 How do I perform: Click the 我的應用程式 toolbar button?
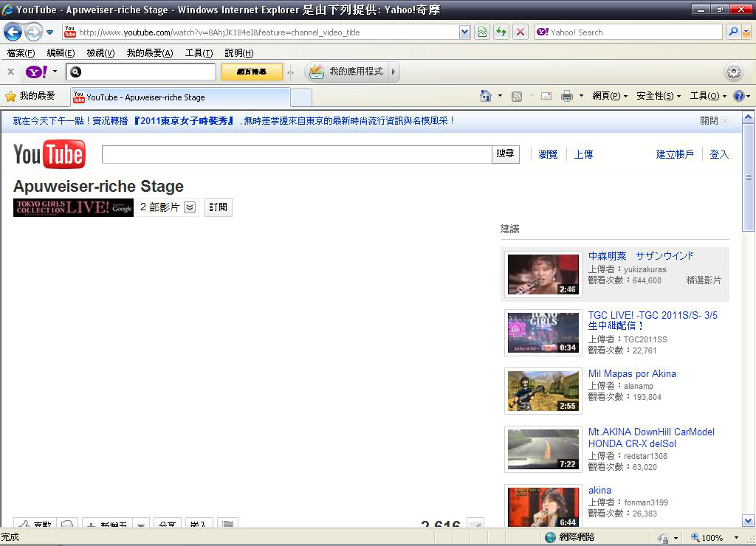346,72
